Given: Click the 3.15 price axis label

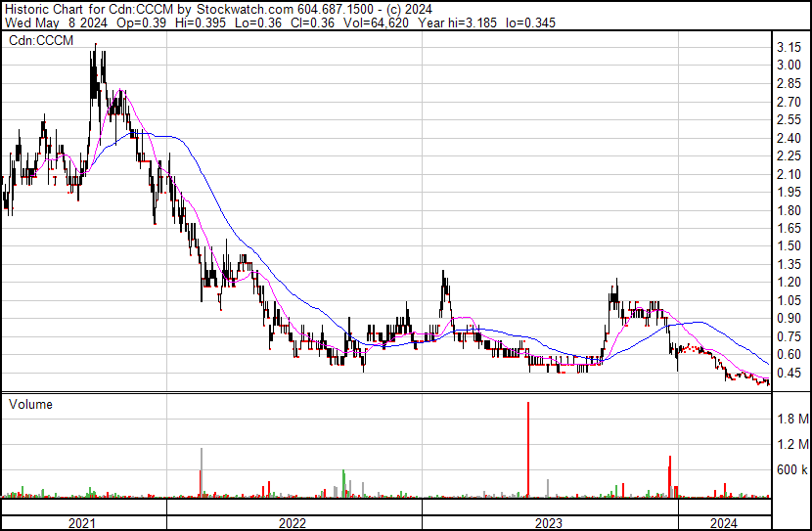Looking at the screenshot, I should coord(789,47).
